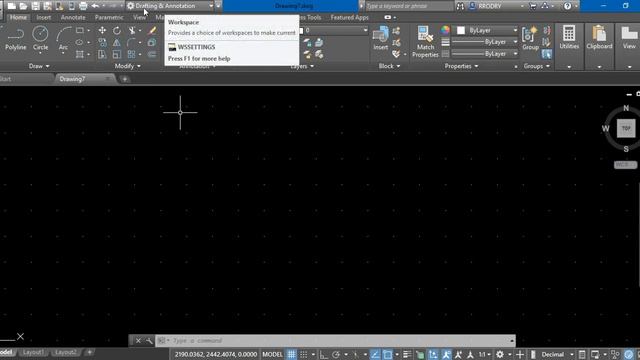Open the Parametric ribbon tab
The width and height of the screenshot is (640, 360).
pyautogui.click(x=109, y=18)
